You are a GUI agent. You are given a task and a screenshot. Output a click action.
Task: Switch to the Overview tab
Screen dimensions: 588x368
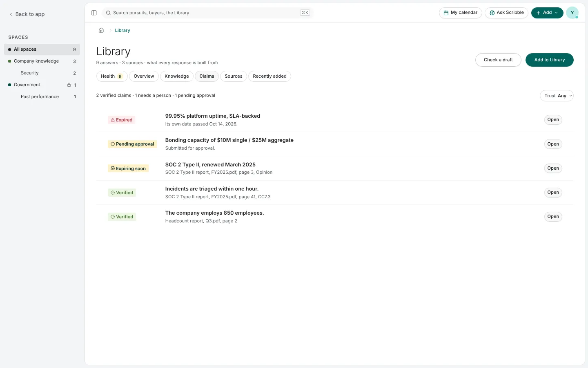(x=144, y=76)
